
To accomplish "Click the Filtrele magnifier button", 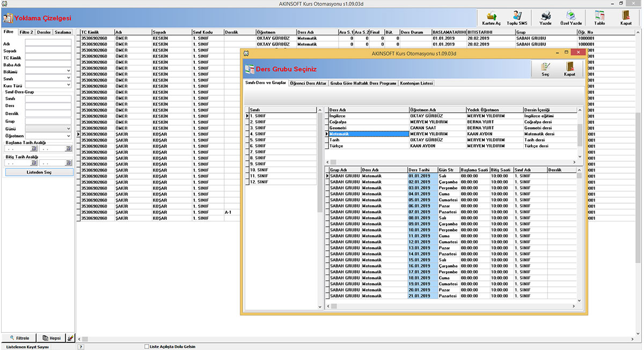I will 20,338.
